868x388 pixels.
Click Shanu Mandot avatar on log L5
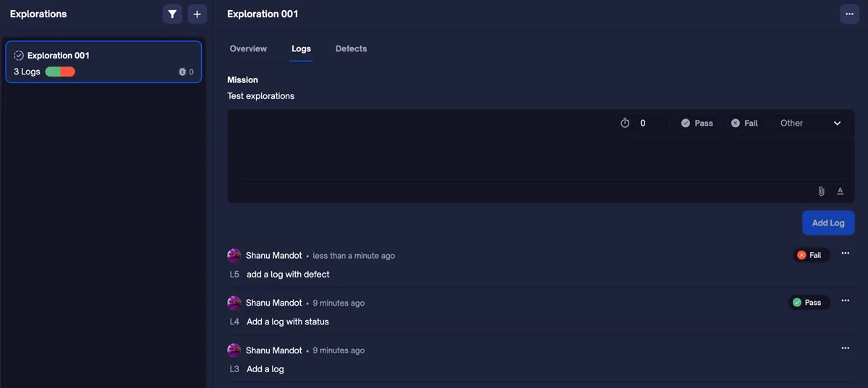tap(234, 256)
